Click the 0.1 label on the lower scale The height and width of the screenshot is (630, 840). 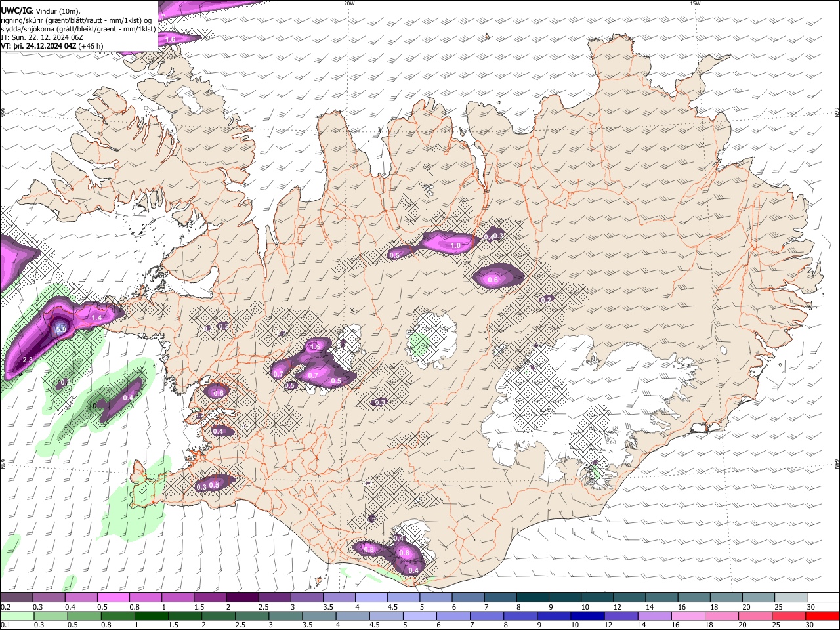coord(5,625)
